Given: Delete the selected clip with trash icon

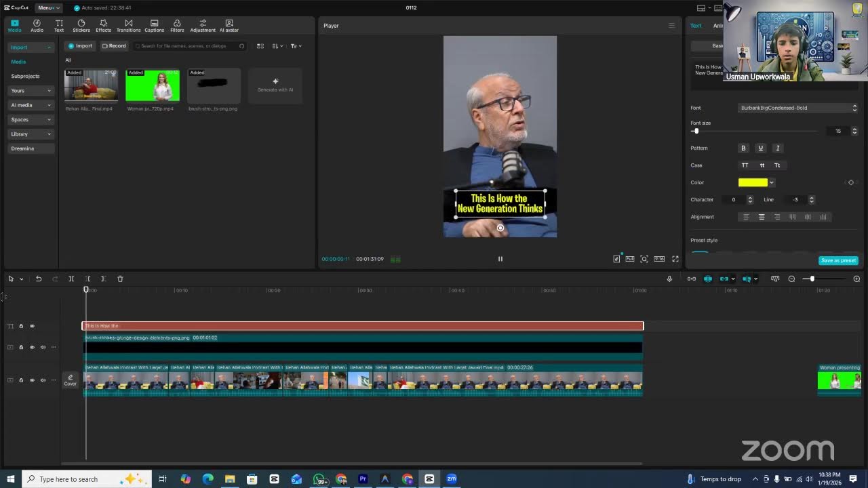Looking at the screenshot, I should pos(120,279).
